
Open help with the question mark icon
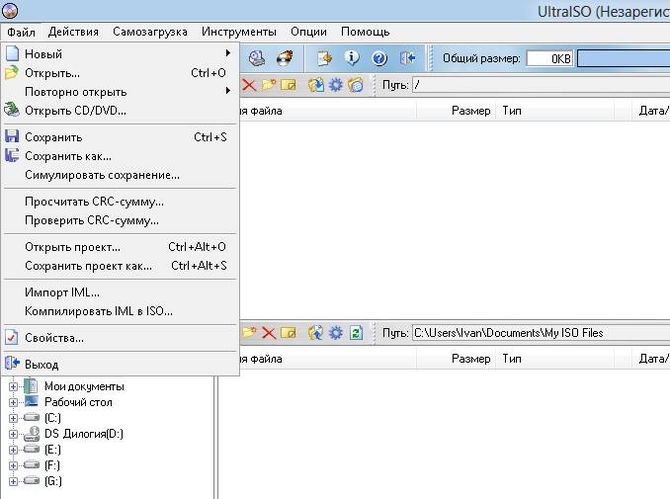pyautogui.click(x=379, y=58)
